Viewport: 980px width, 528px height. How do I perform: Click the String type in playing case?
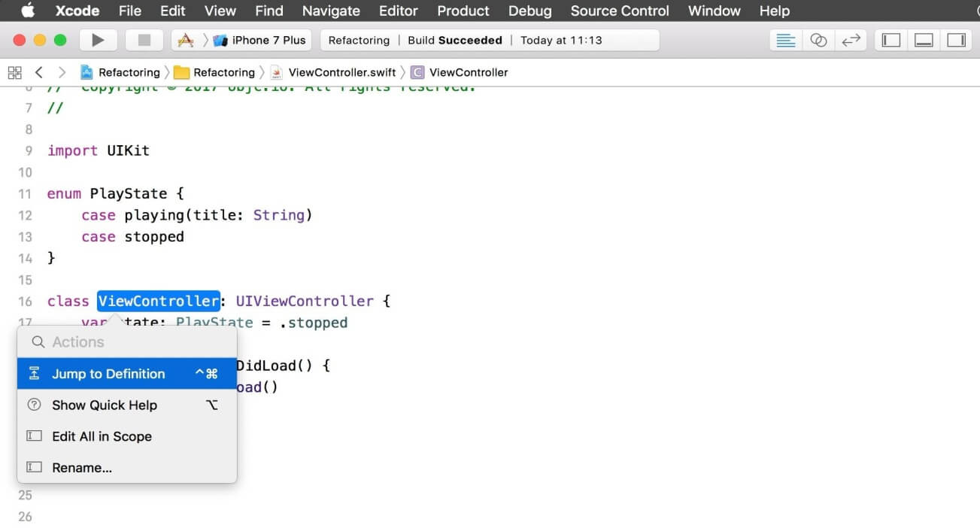point(278,215)
